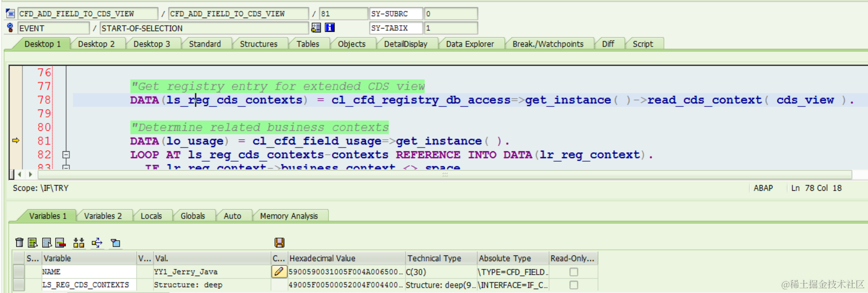Click the pencil edit icon for NAME

coord(279,272)
